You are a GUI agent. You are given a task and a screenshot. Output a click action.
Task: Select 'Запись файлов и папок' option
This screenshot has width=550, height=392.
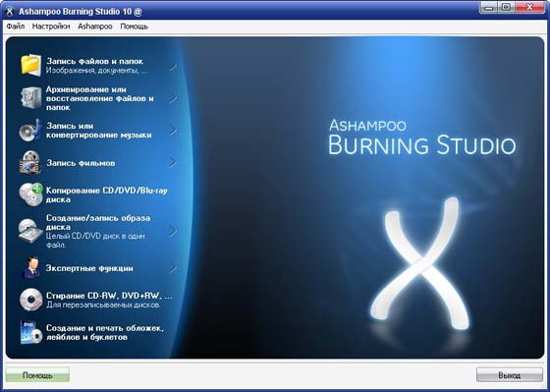[x=94, y=62]
